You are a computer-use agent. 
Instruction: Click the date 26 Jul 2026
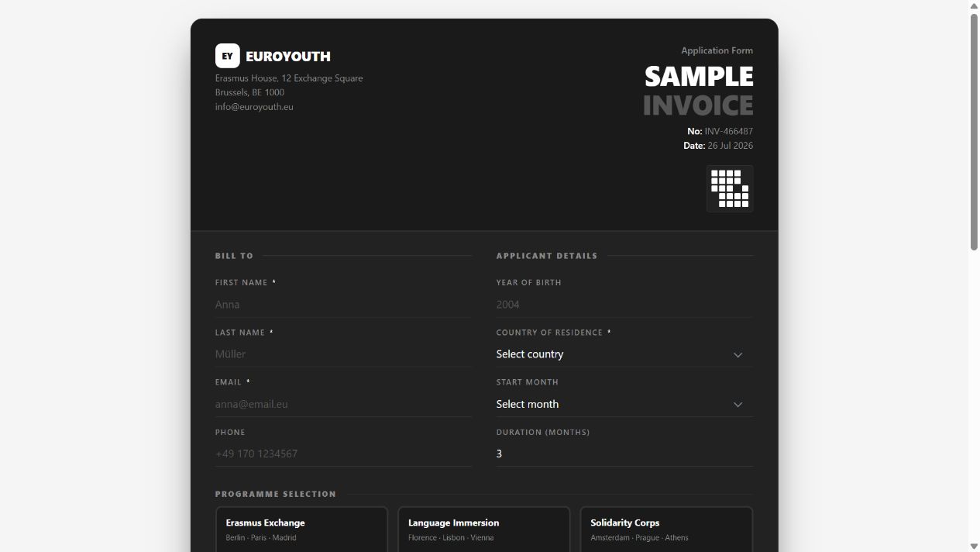coord(730,146)
